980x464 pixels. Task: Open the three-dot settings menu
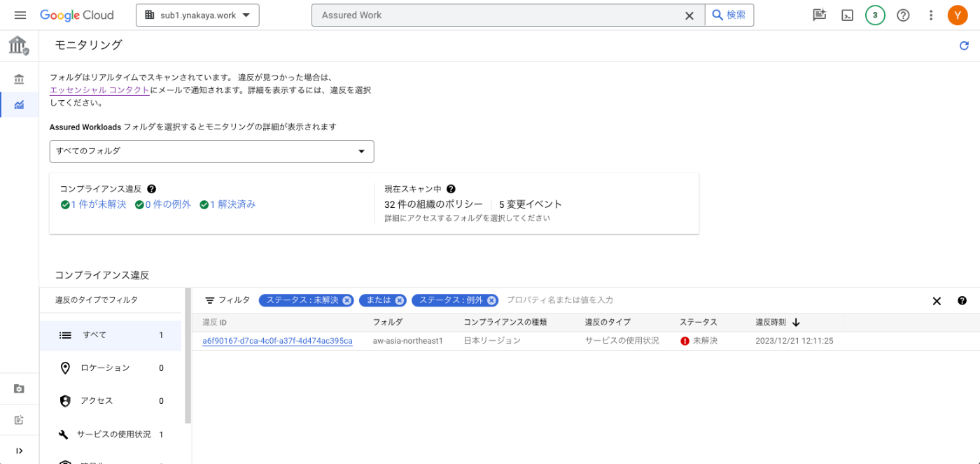click(x=931, y=15)
